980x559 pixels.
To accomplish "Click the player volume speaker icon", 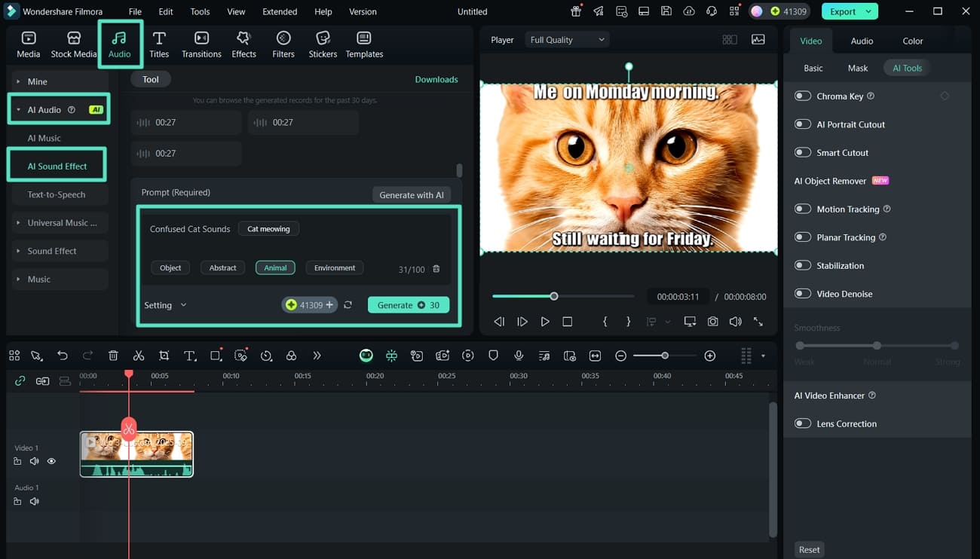I will point(735,322).
